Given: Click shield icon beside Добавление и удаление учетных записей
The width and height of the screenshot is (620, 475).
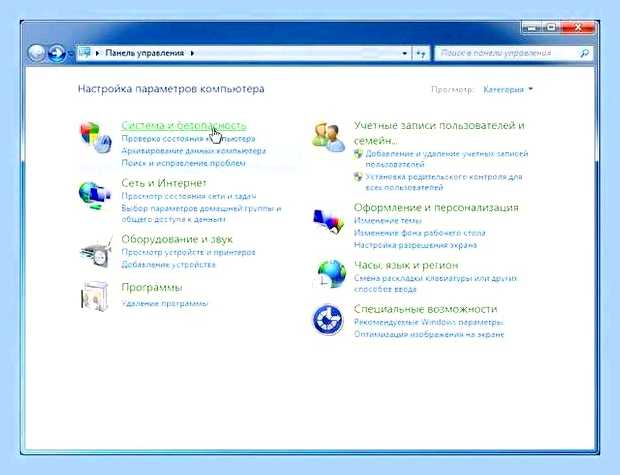Looking at the screenshot, I should coord(358,153).
